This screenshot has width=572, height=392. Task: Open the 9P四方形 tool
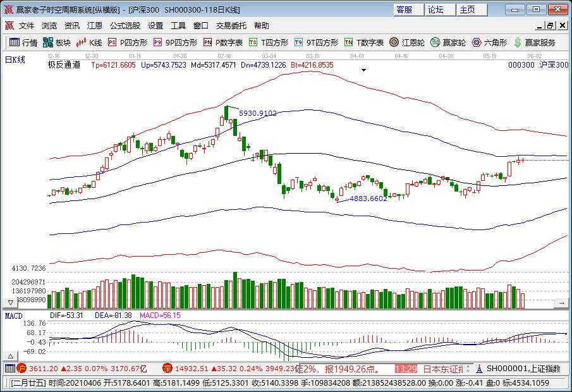coord(176,43)
